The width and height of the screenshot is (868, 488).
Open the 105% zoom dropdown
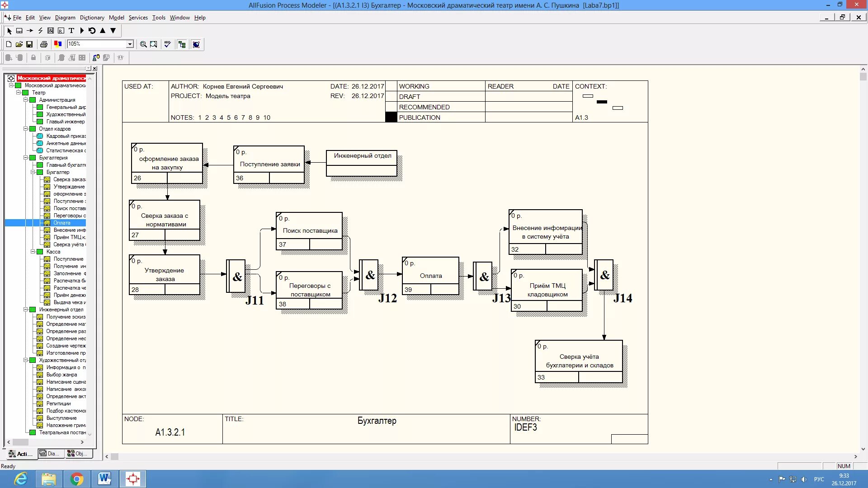pyautogui.click(x=130, y=44)
